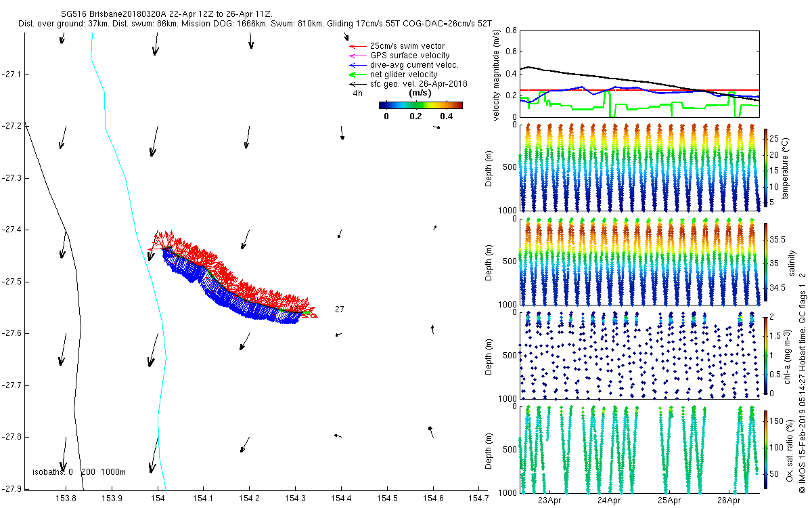Click the green net glider velocity legend arrow

click(x=356, y=75)
